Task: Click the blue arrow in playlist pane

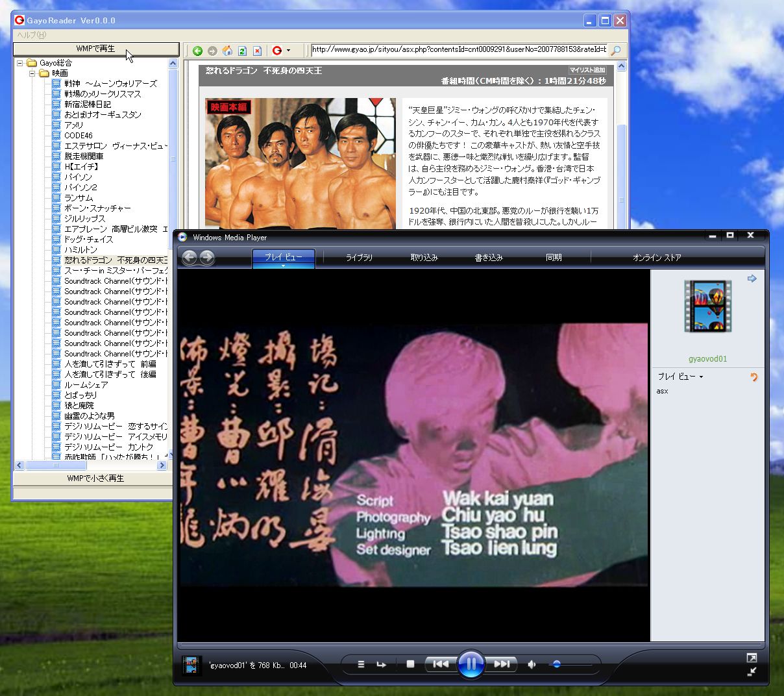Action: tap(752, 279)
